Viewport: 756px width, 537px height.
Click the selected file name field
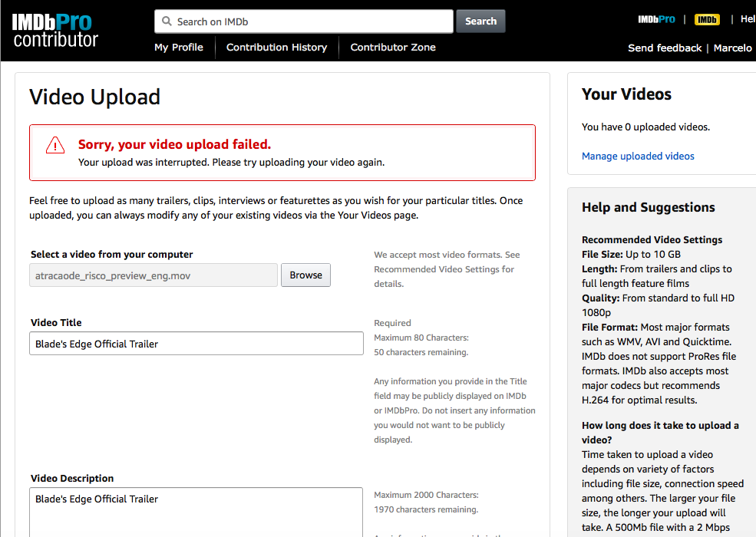(154, 275)
